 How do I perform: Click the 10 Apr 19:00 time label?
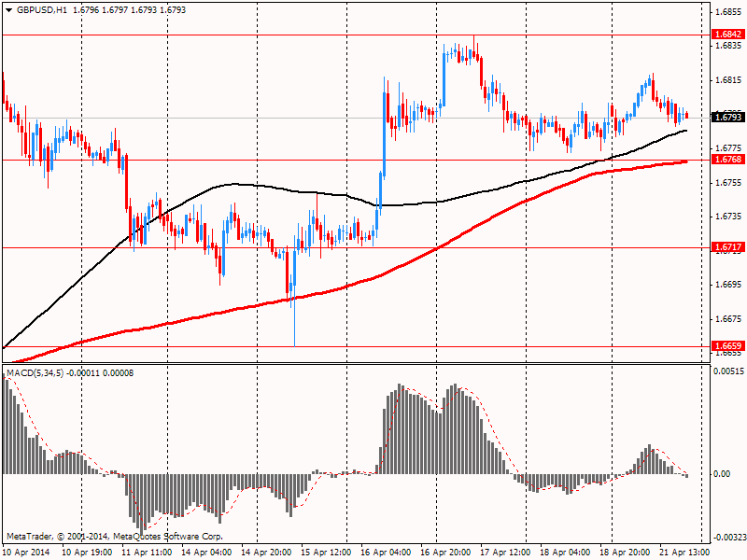(87, 553)
